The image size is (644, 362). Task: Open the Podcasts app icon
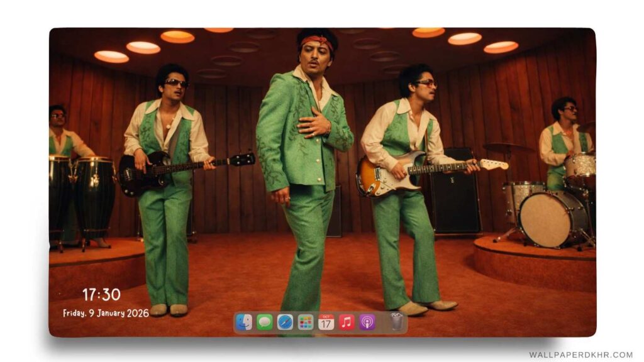pyautogui.click(x=367, y=322)
